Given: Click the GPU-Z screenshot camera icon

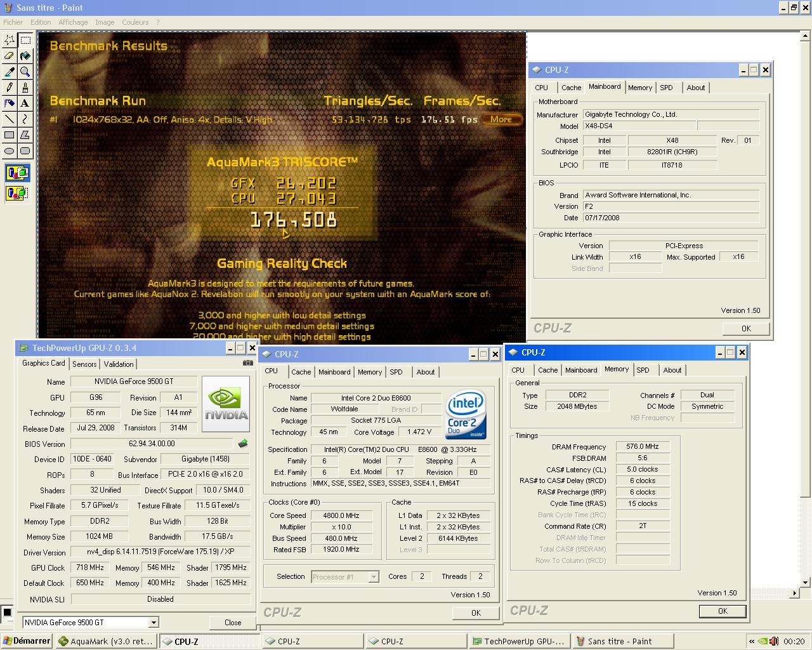Looking at the screenshot, I should coord(248,363).
